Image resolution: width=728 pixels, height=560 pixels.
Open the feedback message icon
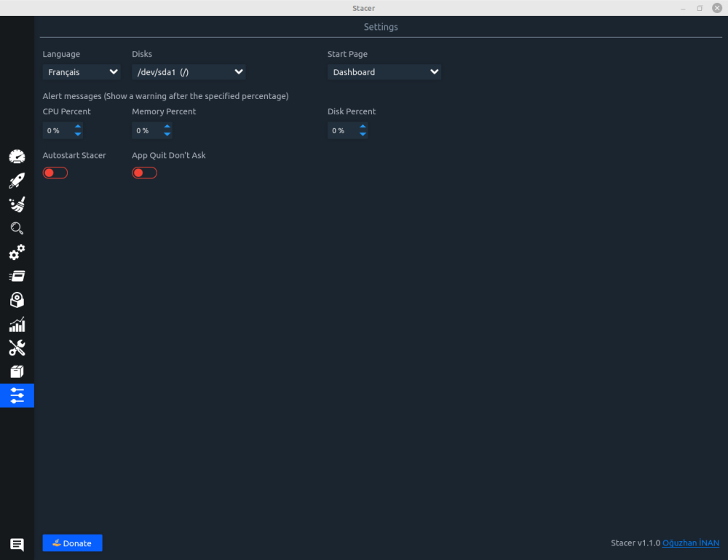click(17, 544)
